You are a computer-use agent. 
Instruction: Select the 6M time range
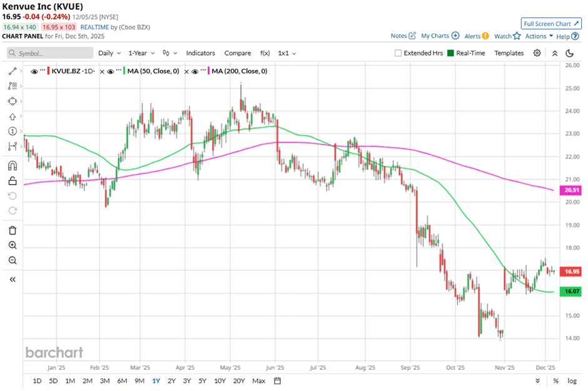point(122,381)
